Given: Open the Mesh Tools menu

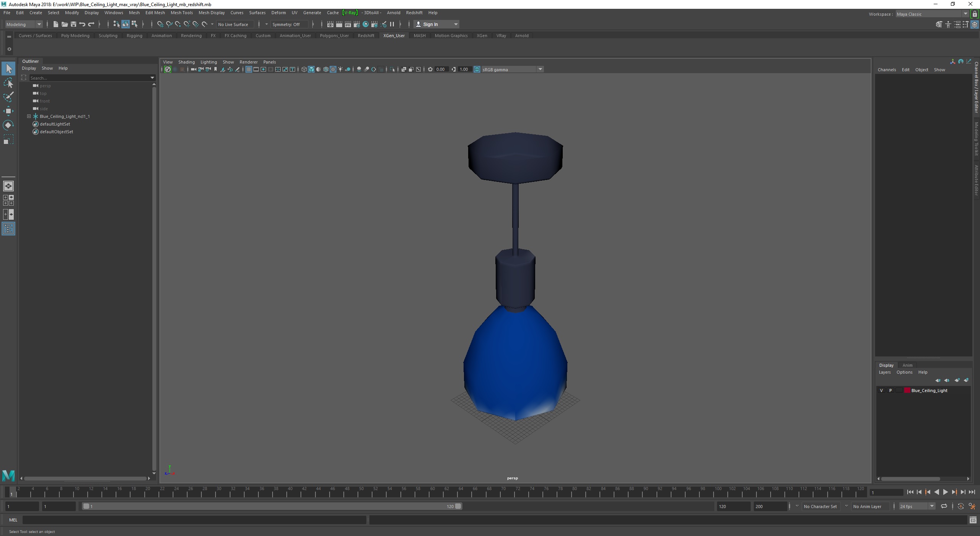Looking at the screenshot, I should [181, 13].
